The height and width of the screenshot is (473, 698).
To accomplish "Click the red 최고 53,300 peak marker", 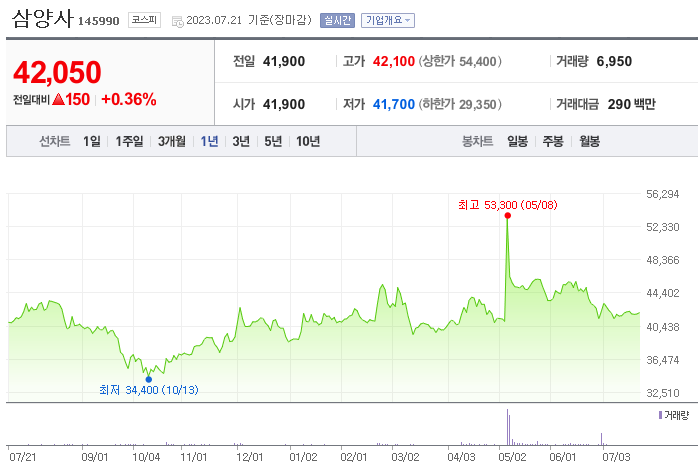I will click(x=507, y=216).
